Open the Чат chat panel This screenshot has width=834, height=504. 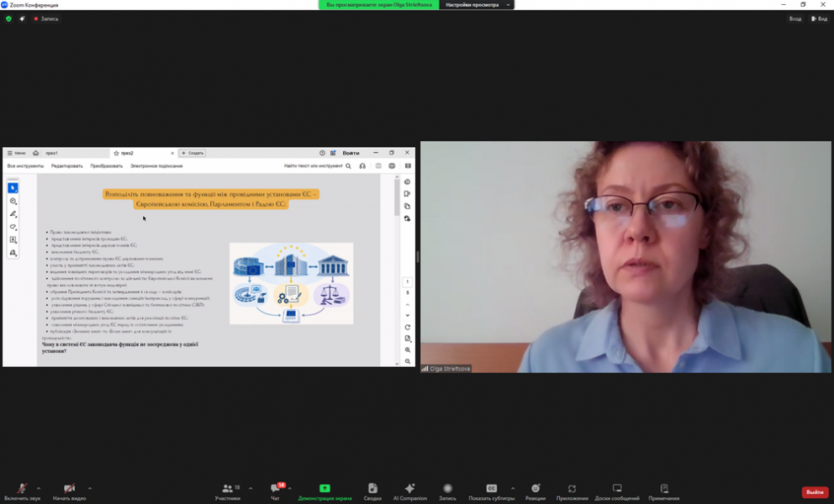[276, 492]
